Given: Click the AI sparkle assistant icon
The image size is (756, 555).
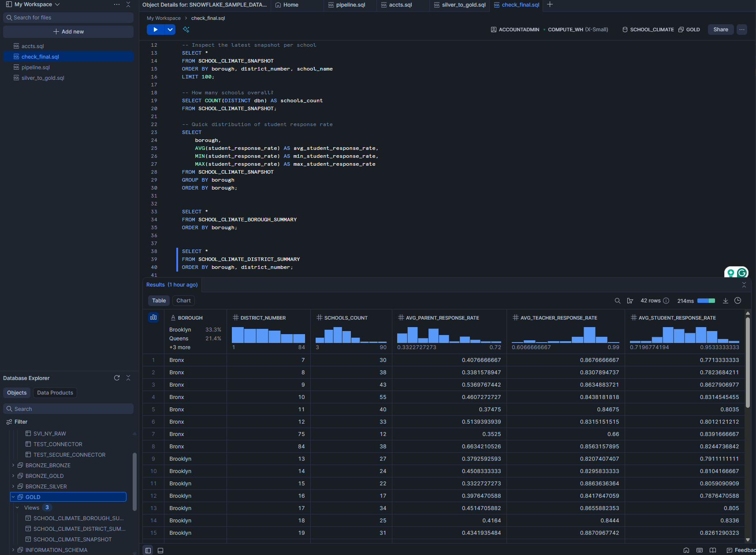Looking at the screenshot, I should click(186, 30).
